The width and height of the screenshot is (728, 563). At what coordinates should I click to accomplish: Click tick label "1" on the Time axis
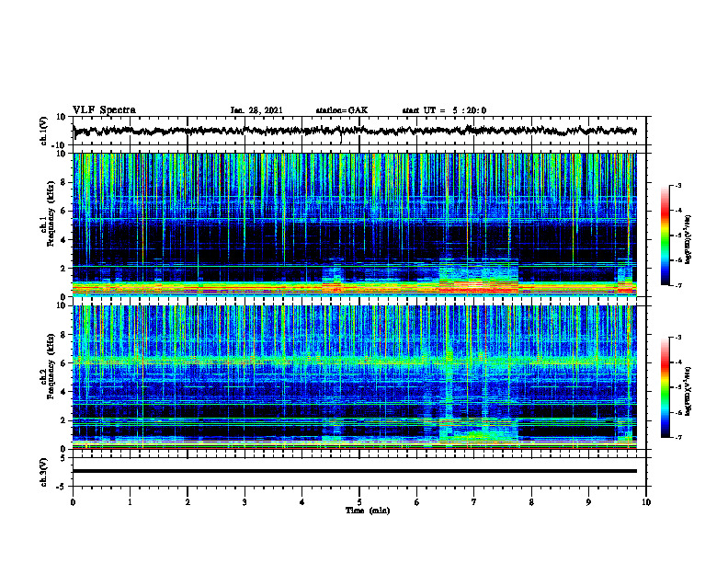pyautogui.click(x=130, y=502)
